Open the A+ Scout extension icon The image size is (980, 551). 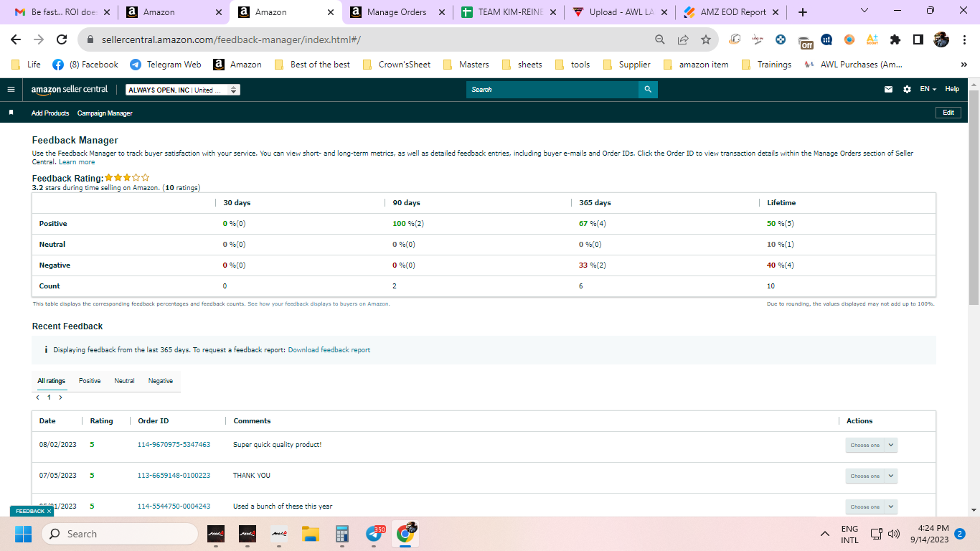click(872, 39)
